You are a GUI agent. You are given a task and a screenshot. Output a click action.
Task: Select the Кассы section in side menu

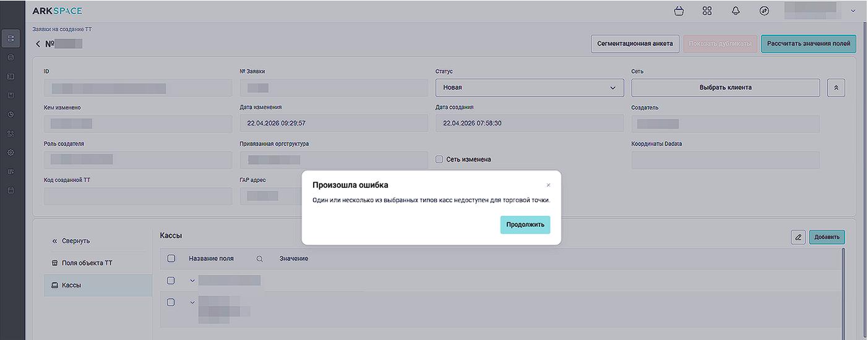(71, 285)
